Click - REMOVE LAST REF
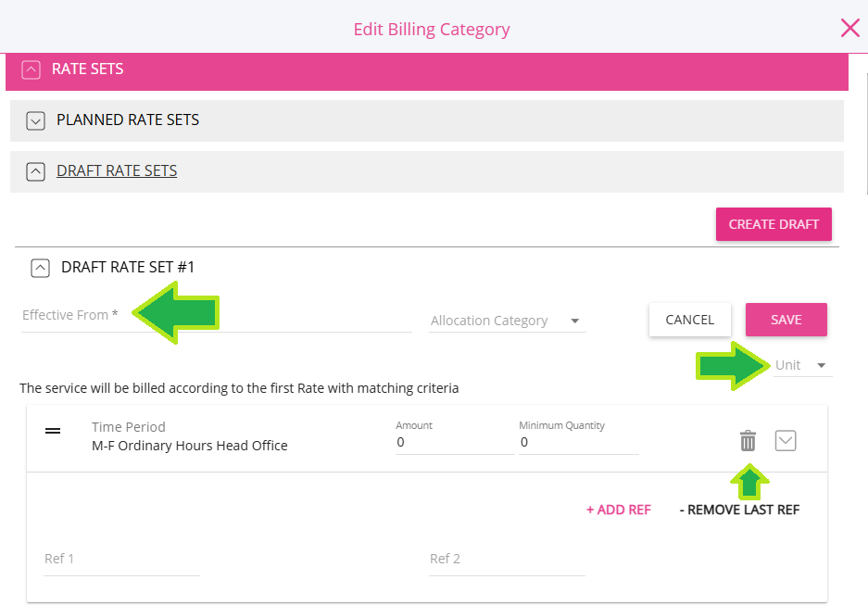 pos(739,510)
